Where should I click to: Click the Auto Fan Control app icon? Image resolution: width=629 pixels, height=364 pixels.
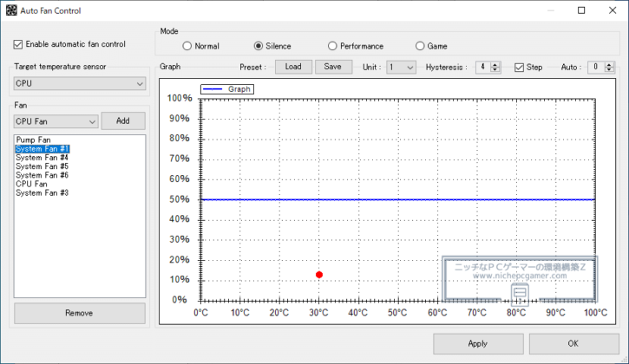coord(11,10)
